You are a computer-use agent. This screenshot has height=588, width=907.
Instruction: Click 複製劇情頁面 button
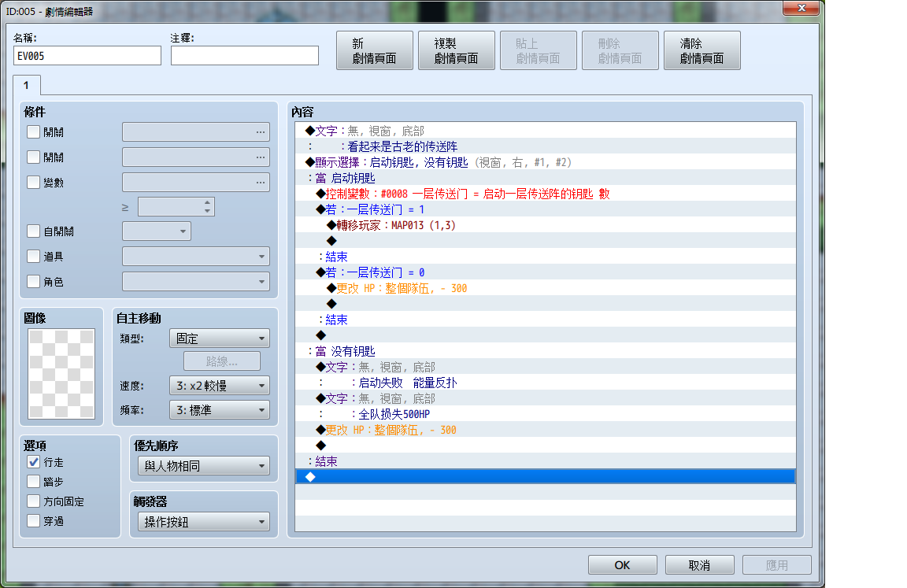click(457, 50)
